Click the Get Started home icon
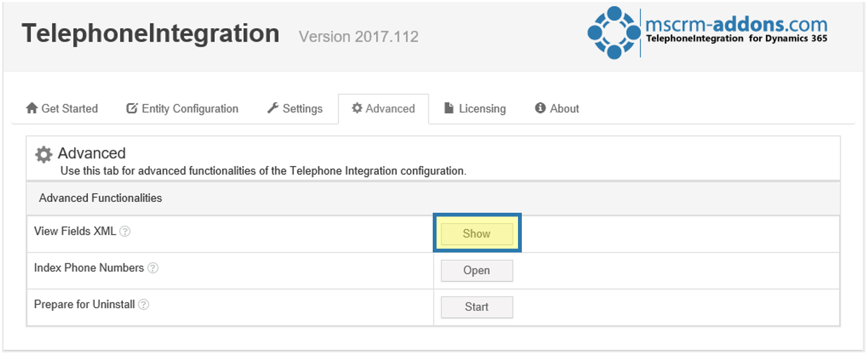The width and height of the screenshot is (868, 355). point(32,109)
